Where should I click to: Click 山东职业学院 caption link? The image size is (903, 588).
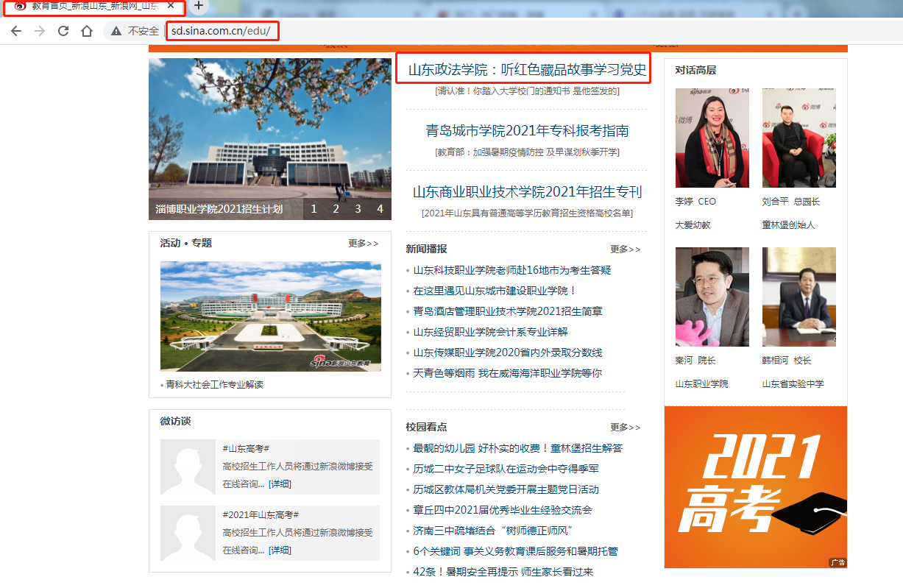[x=702, y=384]
